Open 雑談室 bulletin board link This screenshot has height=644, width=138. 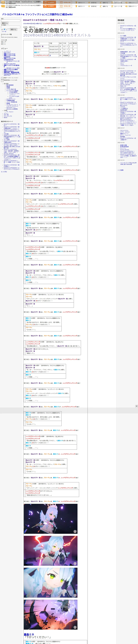click(8, 87)
